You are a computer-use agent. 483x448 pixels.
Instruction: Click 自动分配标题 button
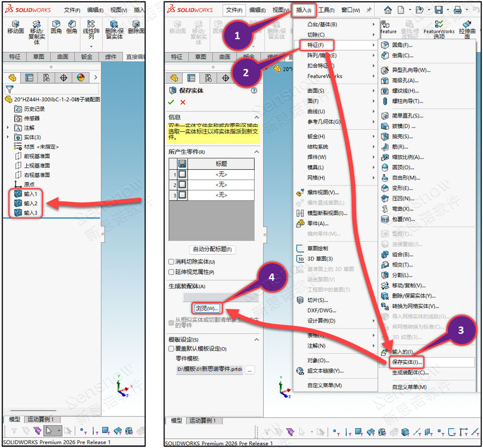coord(212,249)
